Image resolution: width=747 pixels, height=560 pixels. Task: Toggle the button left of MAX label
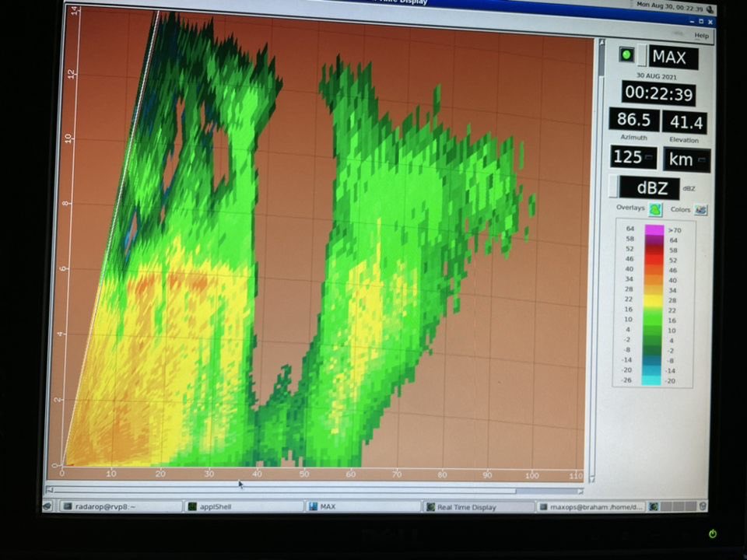point(641,56)
